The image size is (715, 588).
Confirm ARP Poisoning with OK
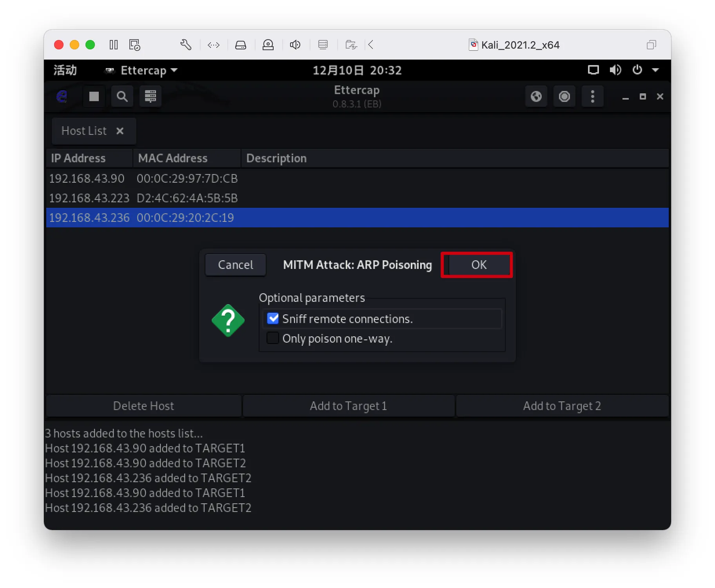coord(478,265)
